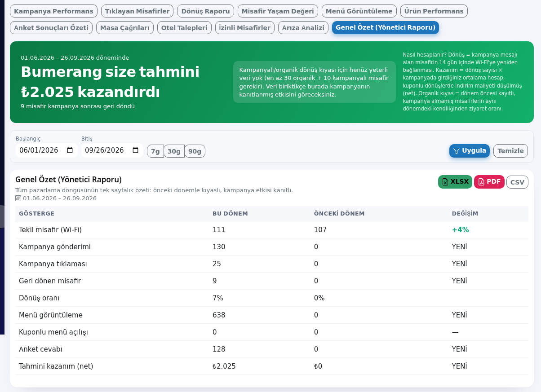The height and width of the screenshot is (392, 541).
Task: Clear filters with Temizle button
Action: [510, 151]
